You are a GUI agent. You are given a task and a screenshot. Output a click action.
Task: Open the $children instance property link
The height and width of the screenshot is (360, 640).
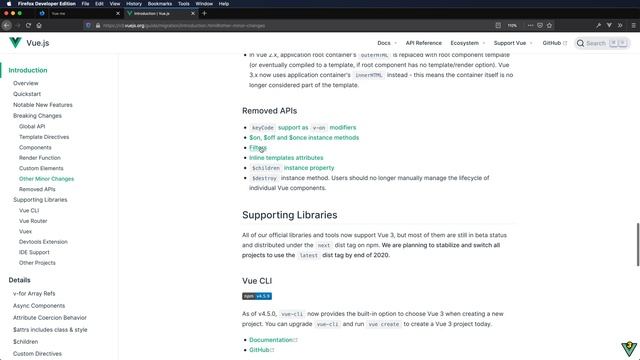coord(291,168)
